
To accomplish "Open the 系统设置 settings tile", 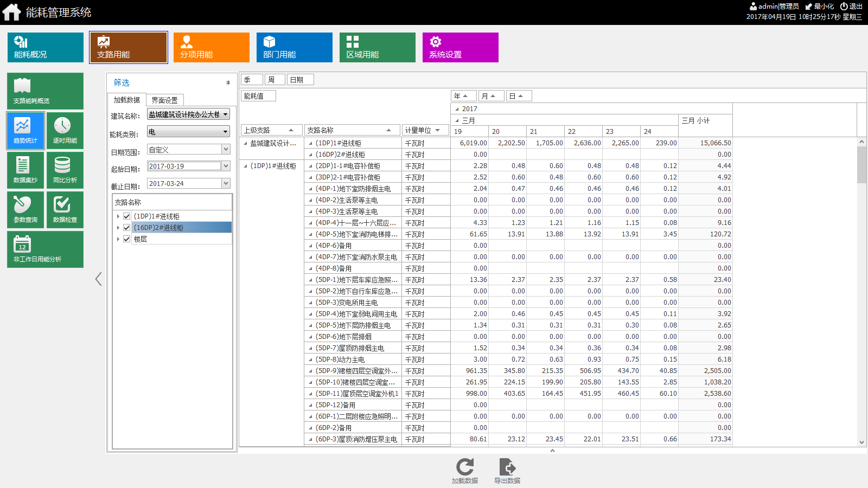I will pos(461,47).
